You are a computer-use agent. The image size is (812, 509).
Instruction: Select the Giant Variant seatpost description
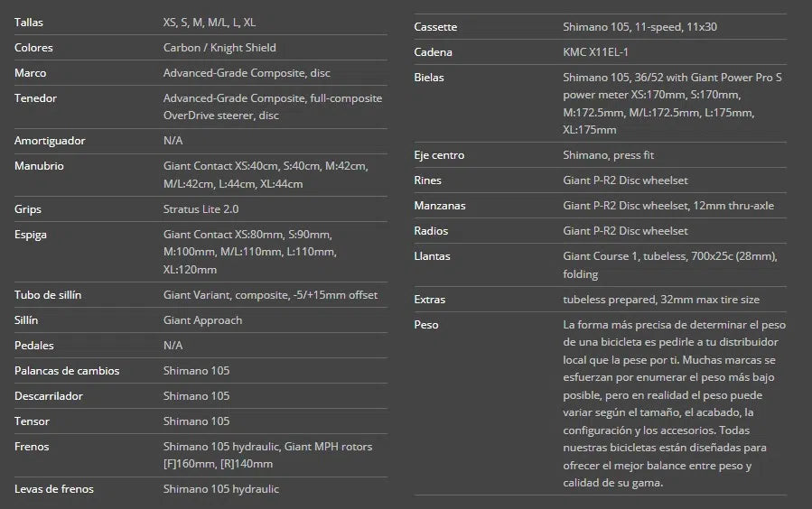270,295
